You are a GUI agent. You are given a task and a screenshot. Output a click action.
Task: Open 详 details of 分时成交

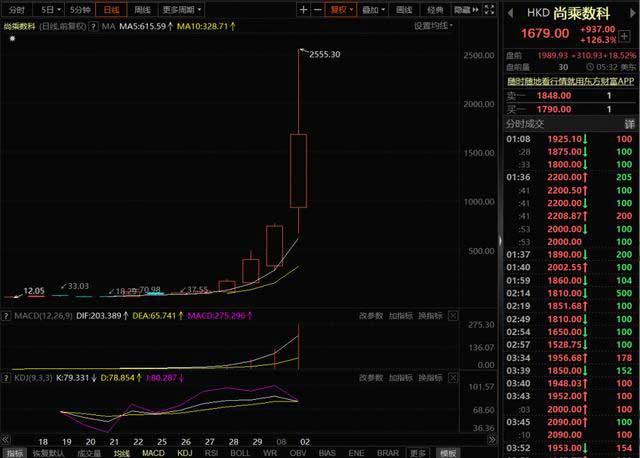click(629, 125)
